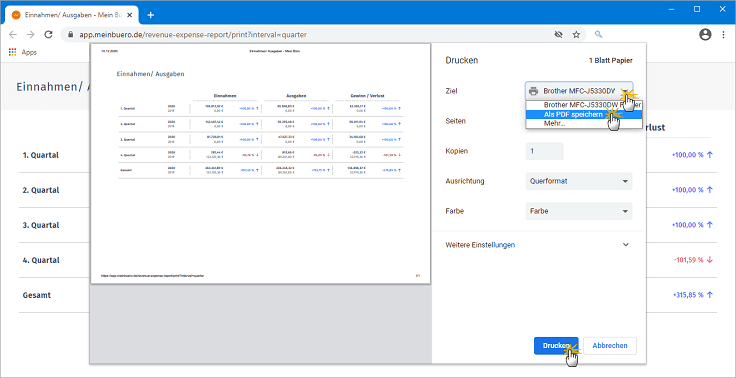Click the search magnifier icon in toolbar
The height and width of the screenshot is (378, 736).
[598, 34]
